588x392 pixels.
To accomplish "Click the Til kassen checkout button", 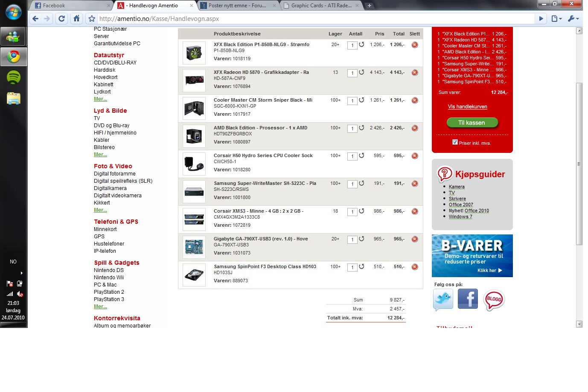I will (x=472, y=123).
